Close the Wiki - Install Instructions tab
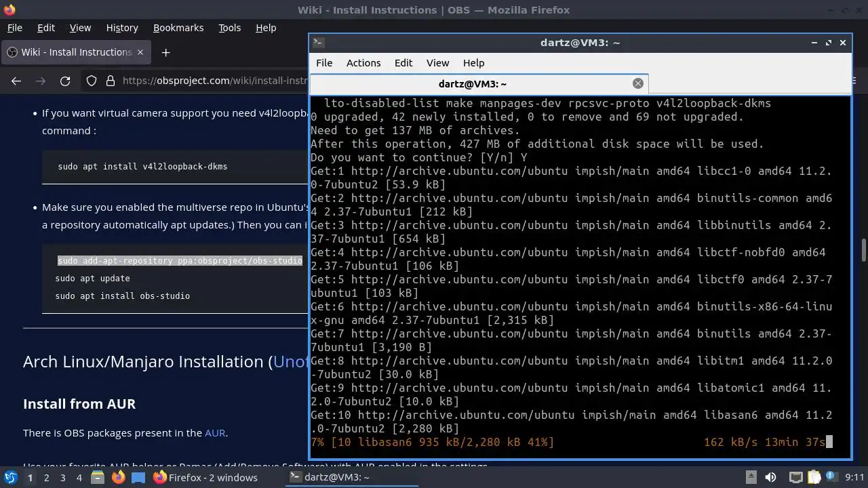 coord(140,52)
